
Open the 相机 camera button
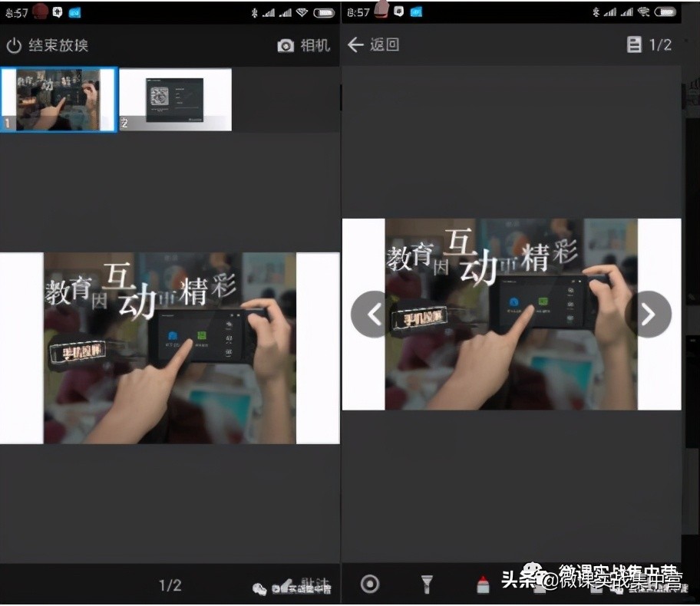[304, 45]
